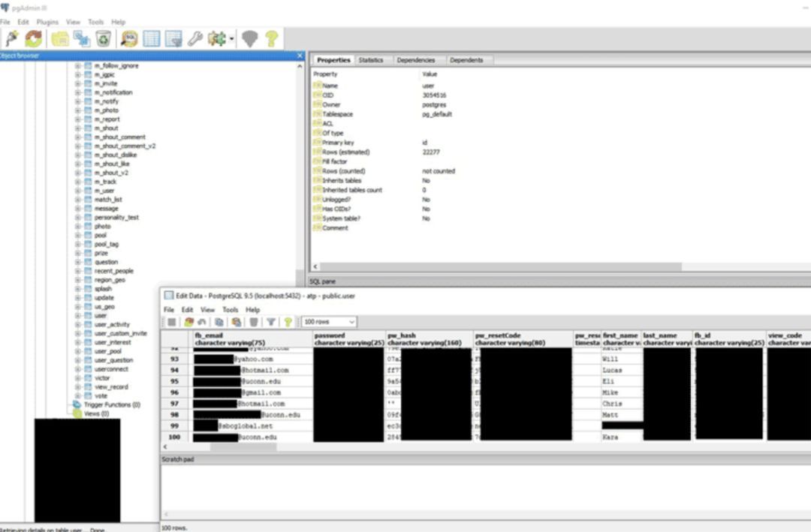Open sort/filter funnel icon in Edit Data
Image resolution: width=811 pixels, height=532 pixels.
271,322
